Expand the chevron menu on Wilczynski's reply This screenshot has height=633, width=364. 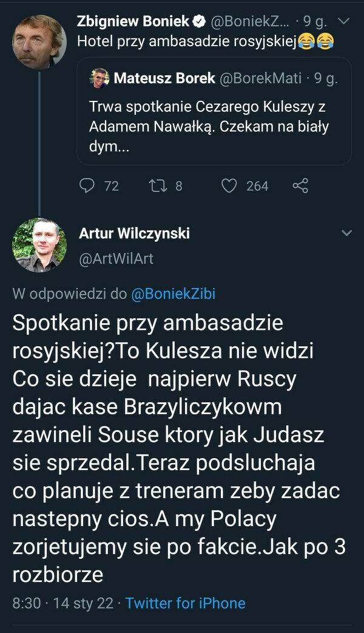pyautogui.click(x=346, y=233)
